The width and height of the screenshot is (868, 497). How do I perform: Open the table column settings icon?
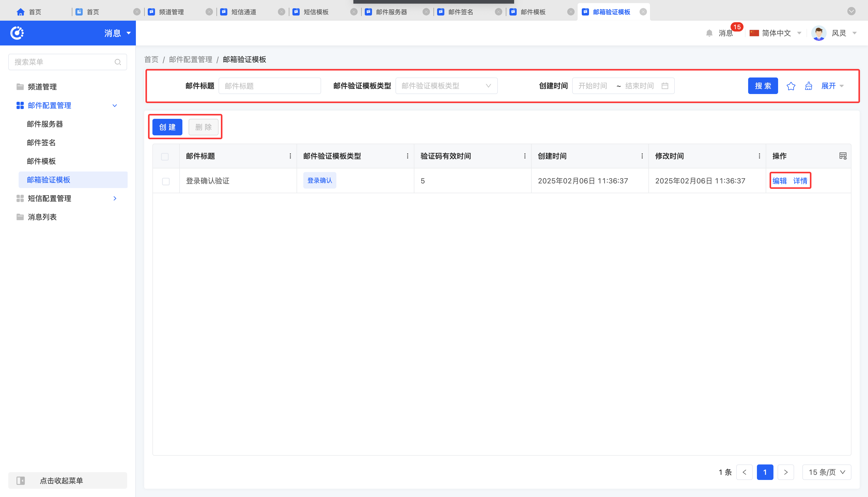(843, 156)
